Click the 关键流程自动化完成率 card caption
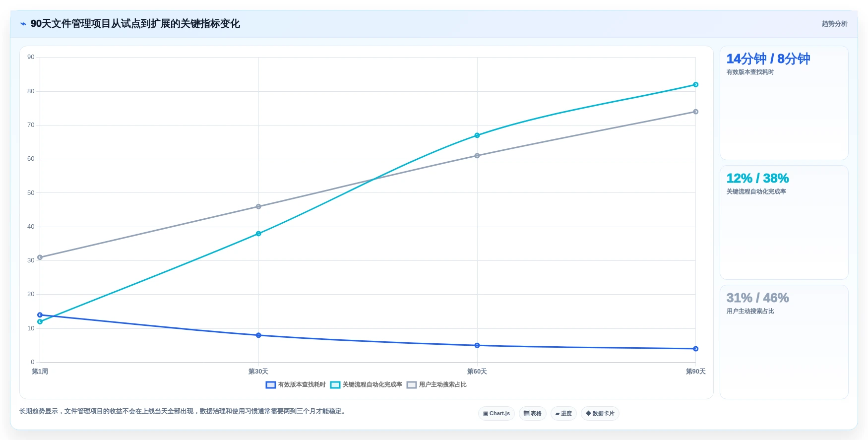Viewport: 868px width, 440px height. pyautogui.click(x=756, y=192)
